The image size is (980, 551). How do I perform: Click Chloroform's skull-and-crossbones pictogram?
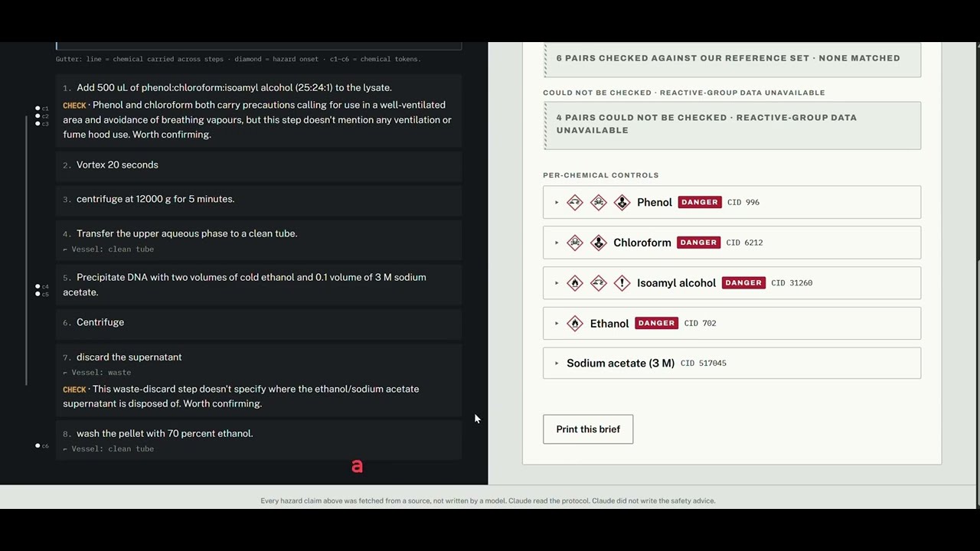point(575,243)
